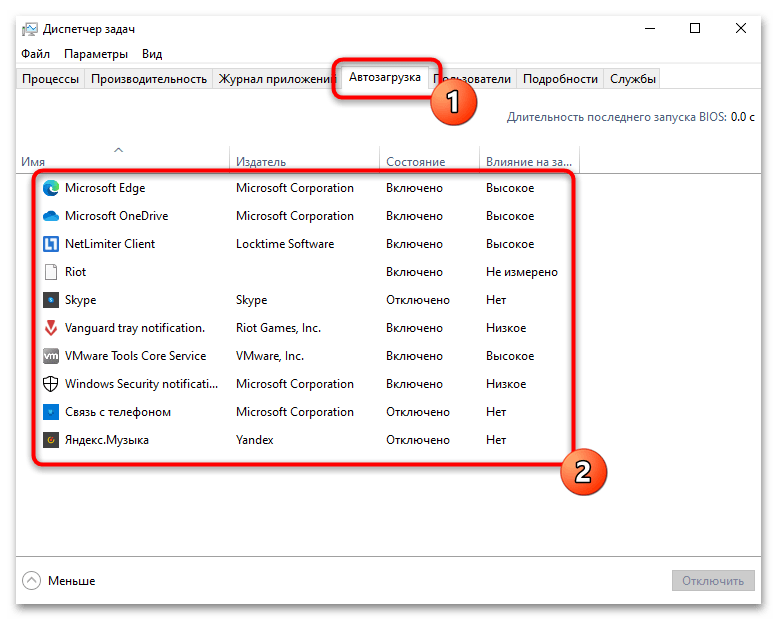
Task: Click the Связь с телефоном icon
Action: (x=51, y=412)
